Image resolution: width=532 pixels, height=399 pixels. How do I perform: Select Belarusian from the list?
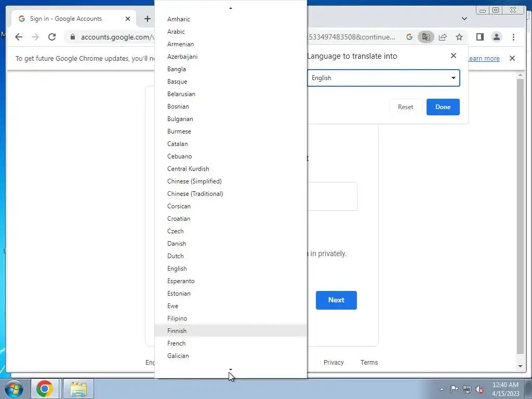(231, 94)
